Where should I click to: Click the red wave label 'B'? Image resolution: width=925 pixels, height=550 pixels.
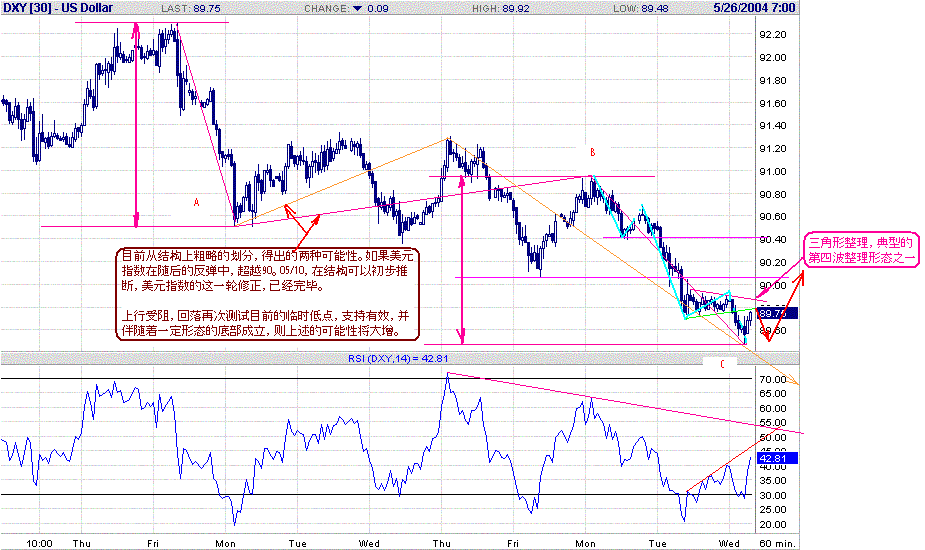[x=593, y=152]
